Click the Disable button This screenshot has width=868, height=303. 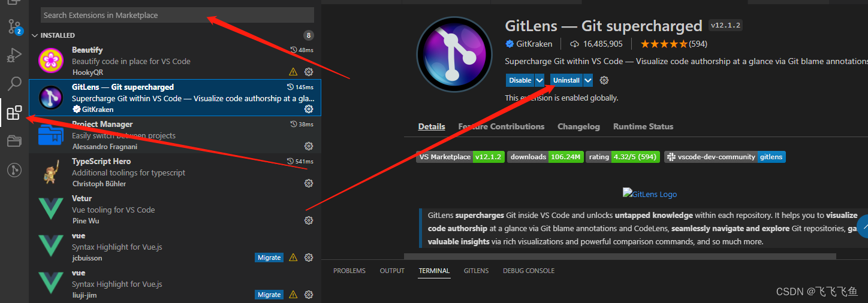point(520,80)
